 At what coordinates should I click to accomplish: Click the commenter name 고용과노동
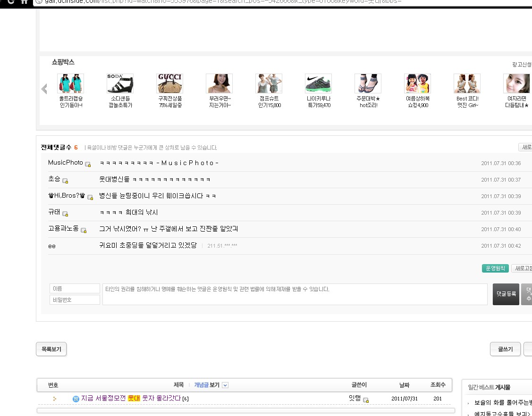pos(63,228)
